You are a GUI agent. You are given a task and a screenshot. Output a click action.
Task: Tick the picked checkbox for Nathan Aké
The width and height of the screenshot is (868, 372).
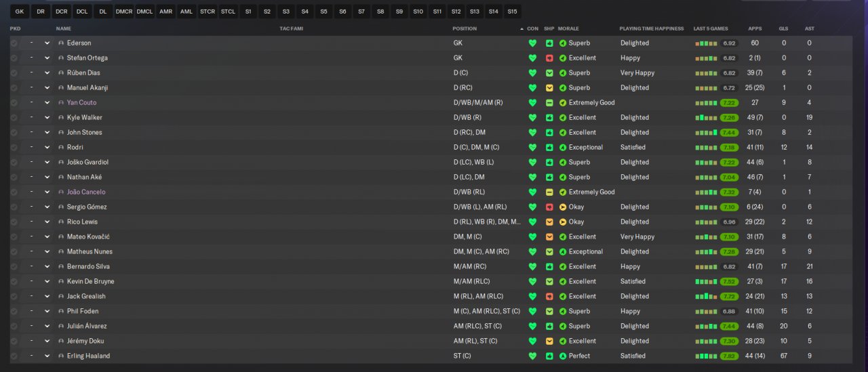coord(14,177)
